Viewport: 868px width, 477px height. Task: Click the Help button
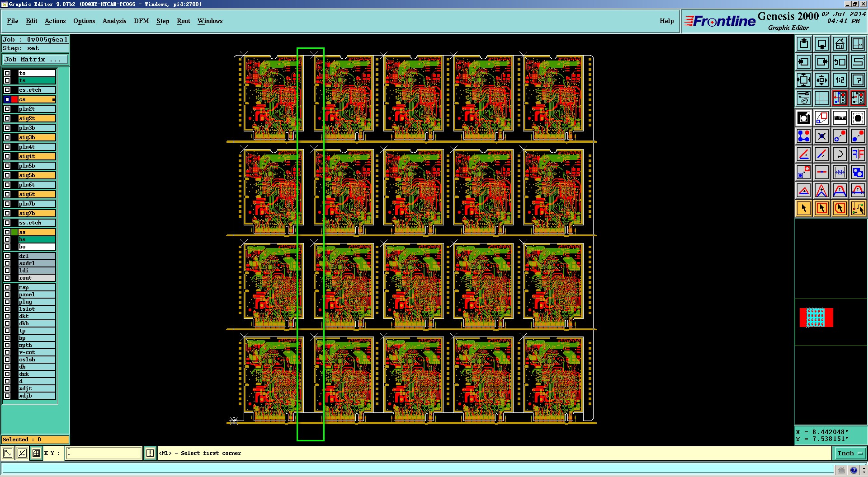tap(667, 21)
